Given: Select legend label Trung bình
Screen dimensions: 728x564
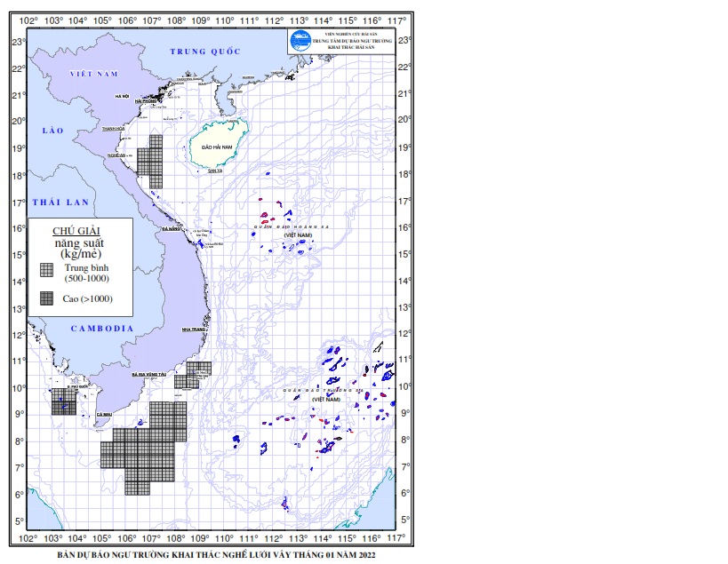Looking at the screenshot, I should [x=86, y=267].
